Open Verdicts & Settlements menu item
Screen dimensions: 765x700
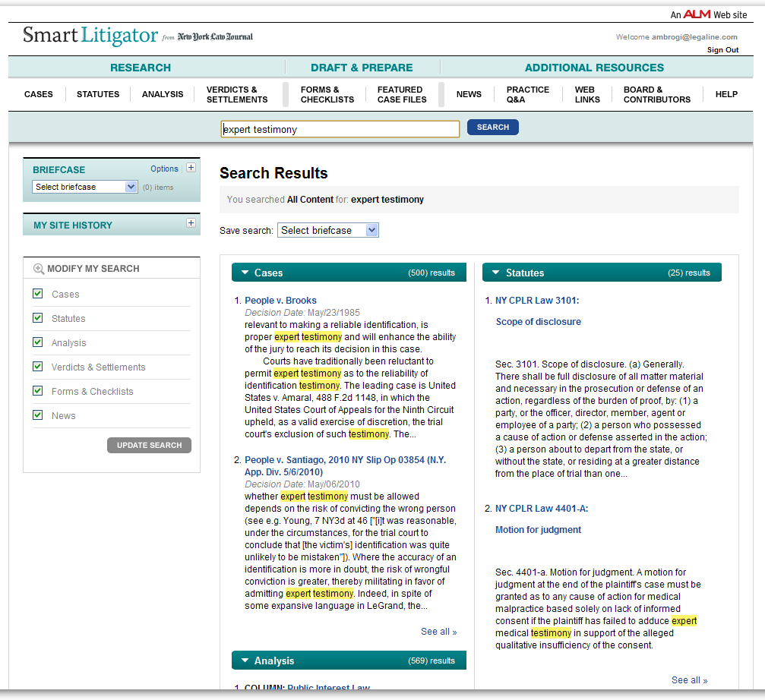[x=237, y=95]
